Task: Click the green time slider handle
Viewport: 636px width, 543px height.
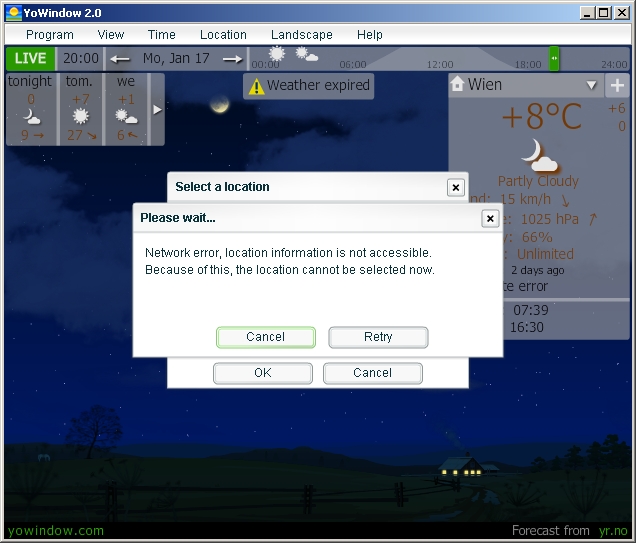Action: pos(554,58)
